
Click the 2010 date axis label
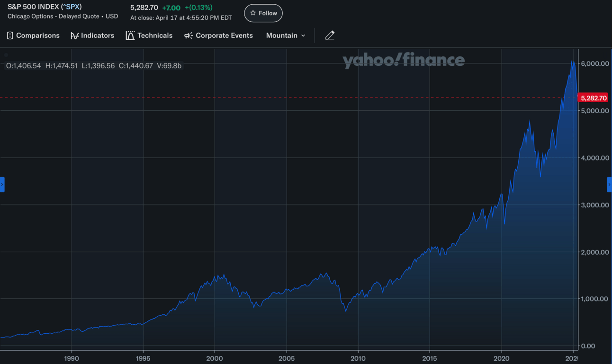click(358, 358)
